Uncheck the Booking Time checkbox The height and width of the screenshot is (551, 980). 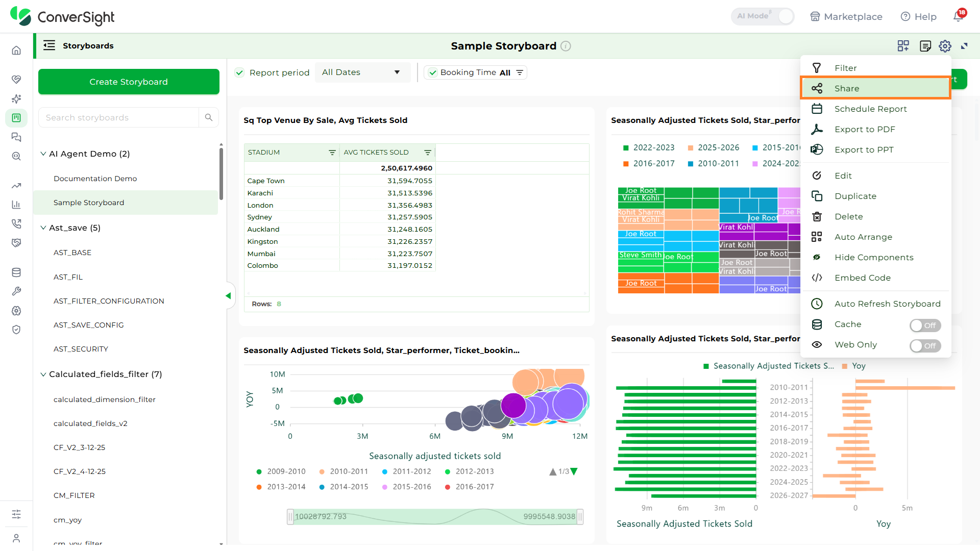[433, 72]
